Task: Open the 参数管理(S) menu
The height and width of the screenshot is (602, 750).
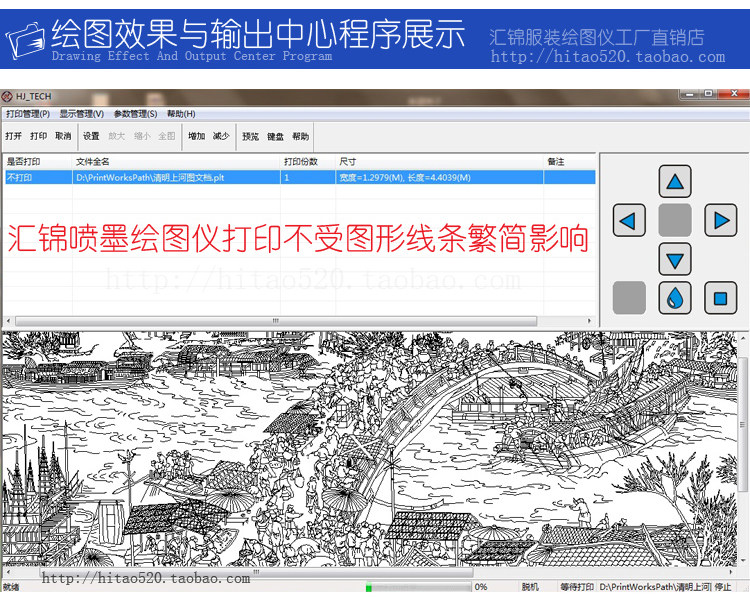Action: point(135,114)
